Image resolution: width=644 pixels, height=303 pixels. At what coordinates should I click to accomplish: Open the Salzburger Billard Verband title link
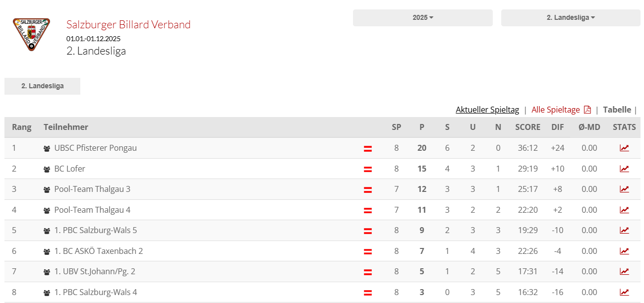coord(128,24)
